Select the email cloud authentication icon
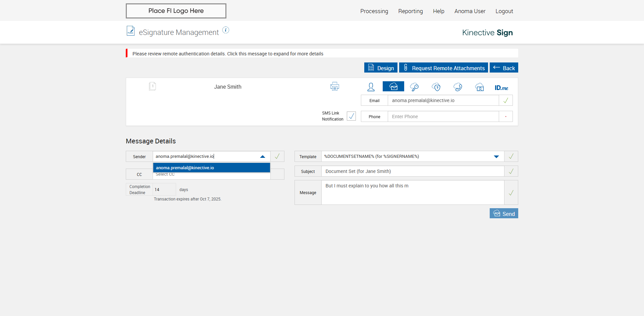644x316 pixels. click(393, 87)
